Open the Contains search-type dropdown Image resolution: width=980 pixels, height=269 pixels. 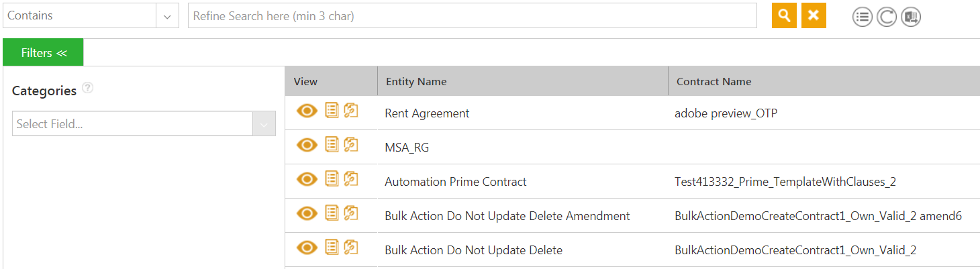pyautogui.click(x=167, y=16)
